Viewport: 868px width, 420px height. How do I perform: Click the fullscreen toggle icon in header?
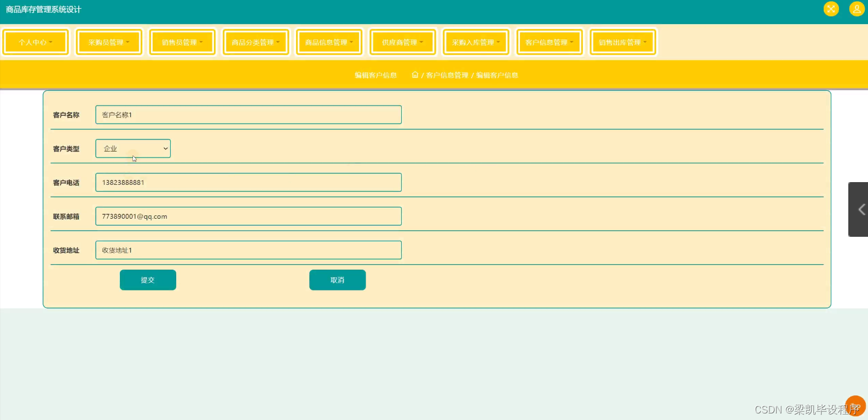coord(831,9)
